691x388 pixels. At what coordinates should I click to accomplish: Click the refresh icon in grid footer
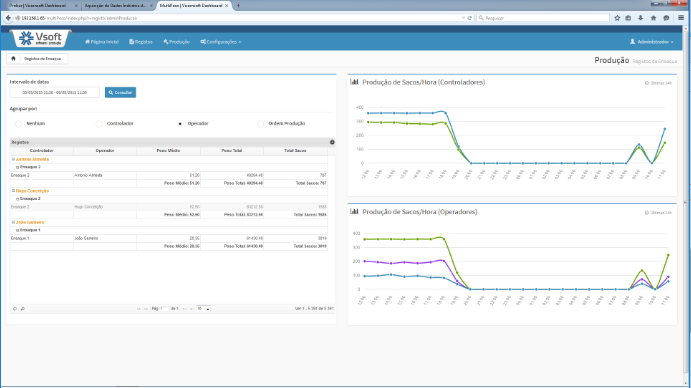pos(15,309)
